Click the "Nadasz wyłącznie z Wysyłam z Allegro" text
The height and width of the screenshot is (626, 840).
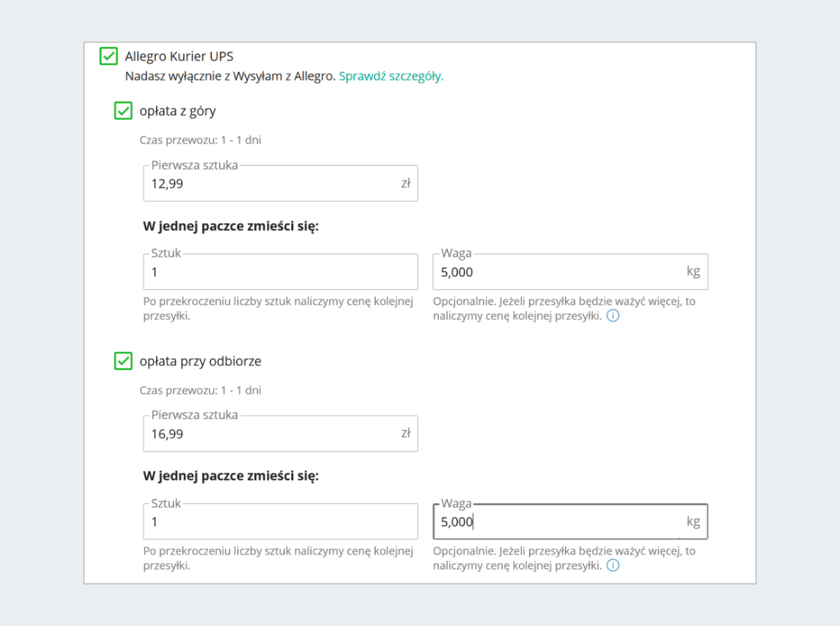[x=230, y=76]
